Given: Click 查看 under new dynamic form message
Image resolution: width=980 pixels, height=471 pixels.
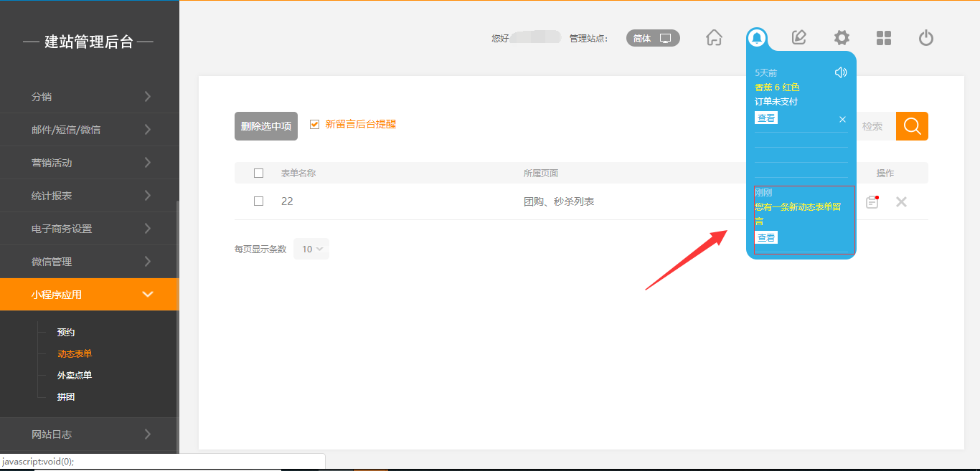Looking at the screenshot, I should (766, 238).
